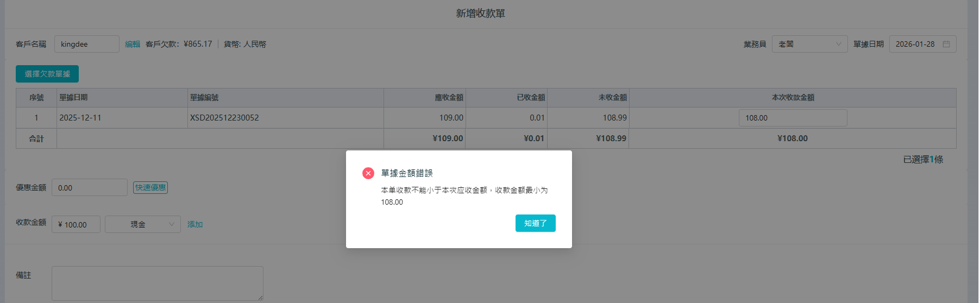Click the 單據編號 column header
Screen dimensions: 980x303
204,98
